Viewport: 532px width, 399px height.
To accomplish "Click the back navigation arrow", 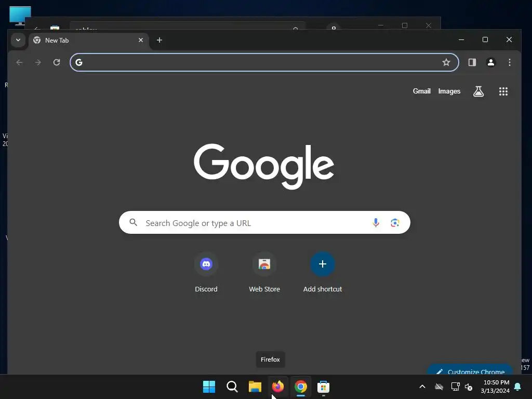I will [x=19, y=62].
